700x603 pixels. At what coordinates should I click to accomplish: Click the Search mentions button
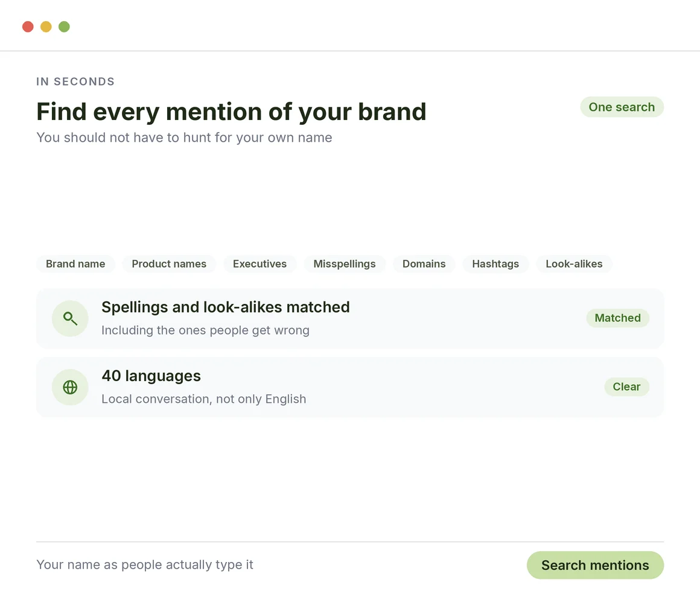[595, 565]
